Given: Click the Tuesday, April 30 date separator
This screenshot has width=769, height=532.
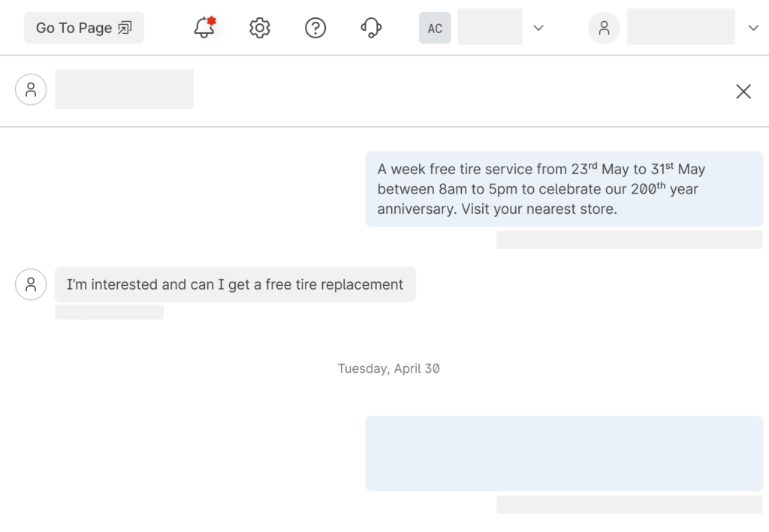Looking at the screenshot, I should click(388, 368).
